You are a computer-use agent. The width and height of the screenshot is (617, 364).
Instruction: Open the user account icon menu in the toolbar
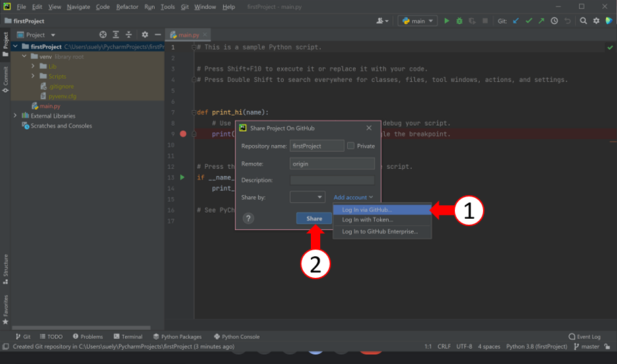click(382, 21)
